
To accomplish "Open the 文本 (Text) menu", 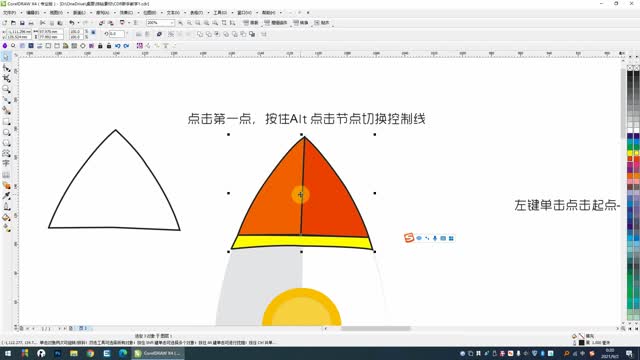I will 173,13.
